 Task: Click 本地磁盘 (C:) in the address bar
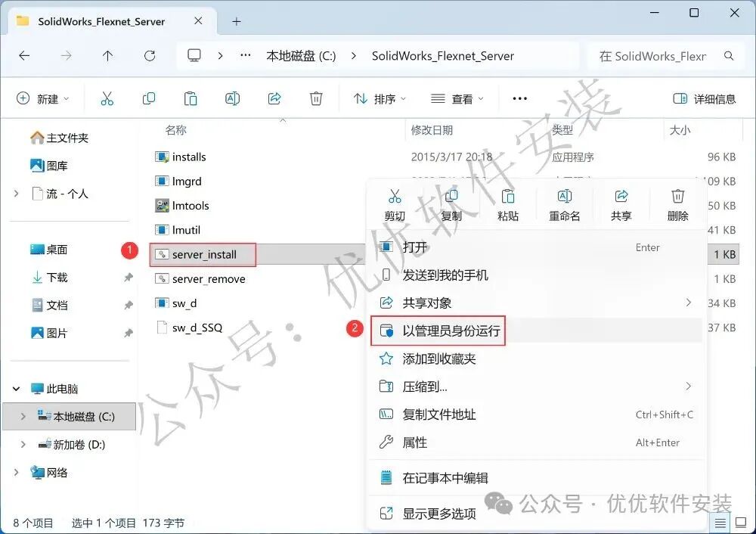(302, 56)
